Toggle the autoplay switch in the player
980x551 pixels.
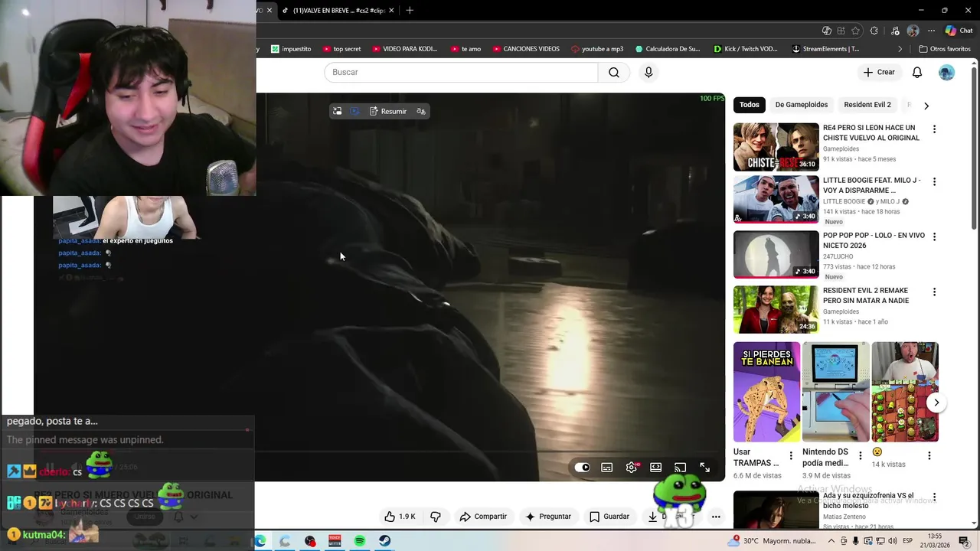coord(583,468)
